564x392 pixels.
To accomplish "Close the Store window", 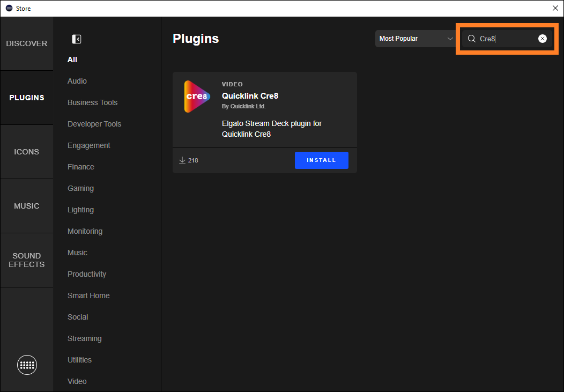I will tap(555, 8).
